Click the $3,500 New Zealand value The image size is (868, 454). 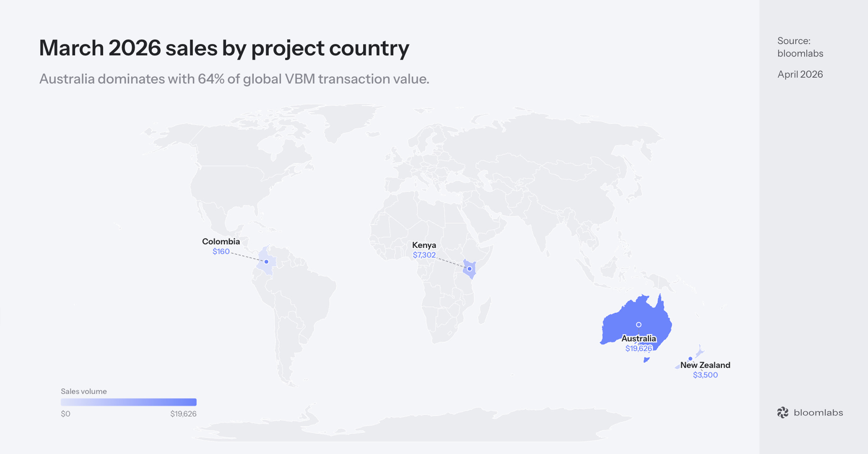(x=705, y=375)
